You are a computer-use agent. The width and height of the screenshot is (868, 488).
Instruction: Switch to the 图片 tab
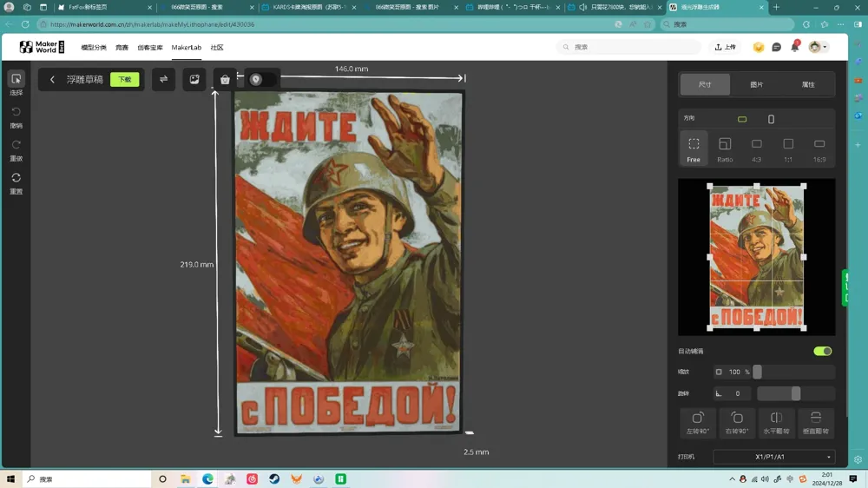(x=756, y=85)
